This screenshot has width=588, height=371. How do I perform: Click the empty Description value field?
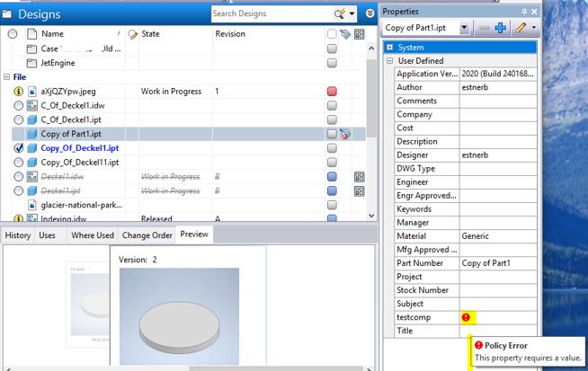coord(498,142)
